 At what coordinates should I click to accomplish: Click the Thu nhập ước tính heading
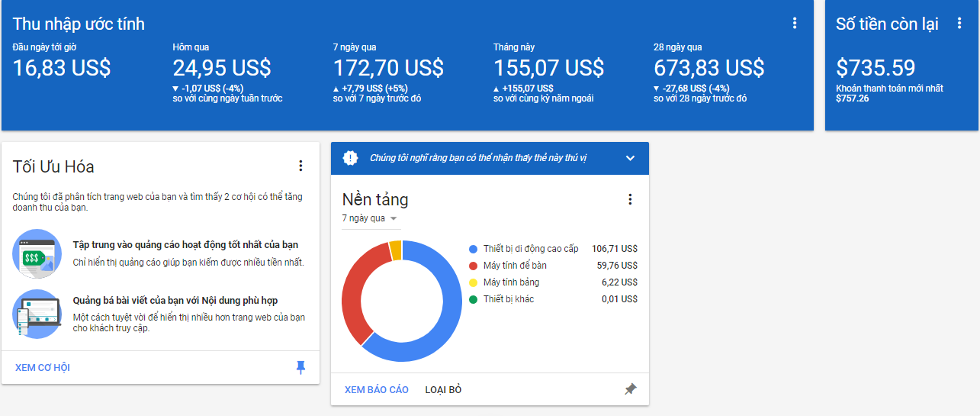[79, 24]
